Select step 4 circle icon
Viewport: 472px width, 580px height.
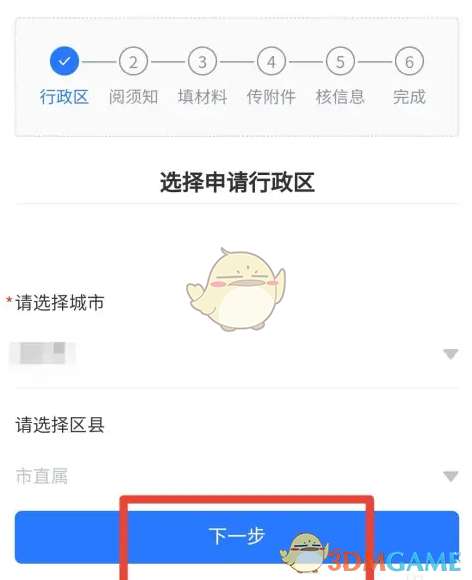(271, 61)
